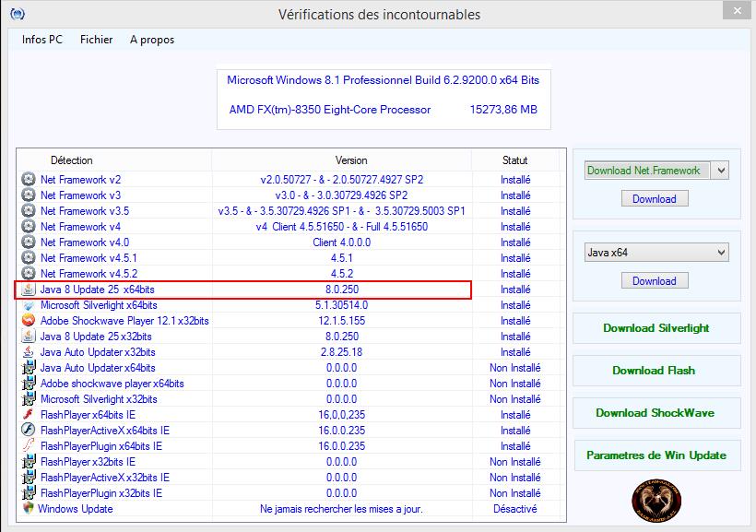Click Non Installé status for Java Auto Updater x64bits

pyautogui.click(x=515, y=368)
